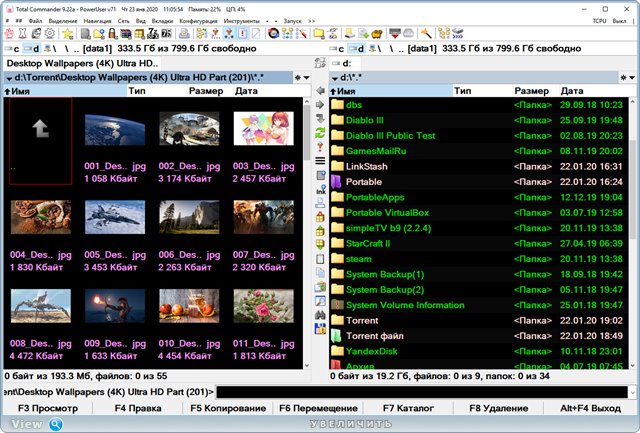Click the clipboard icon in middle bar
Image resolution: width=640 pixels, height=433 pixels.
[x=320, y=259]
